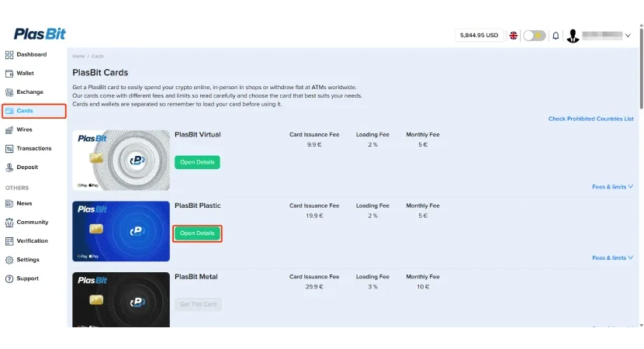644x349 pixels.
Task: Click Open Details for PlasBit Virtual
Action: pos(197,162)
